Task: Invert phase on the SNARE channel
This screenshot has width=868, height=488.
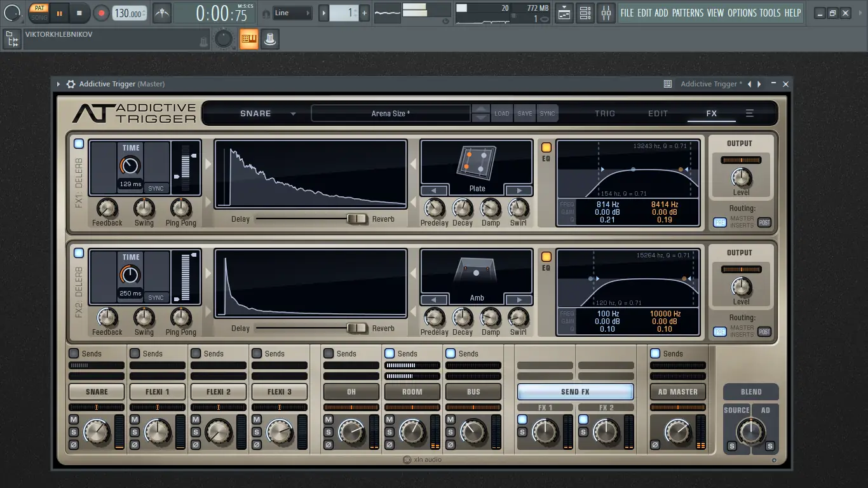Action: pos(74,445)
